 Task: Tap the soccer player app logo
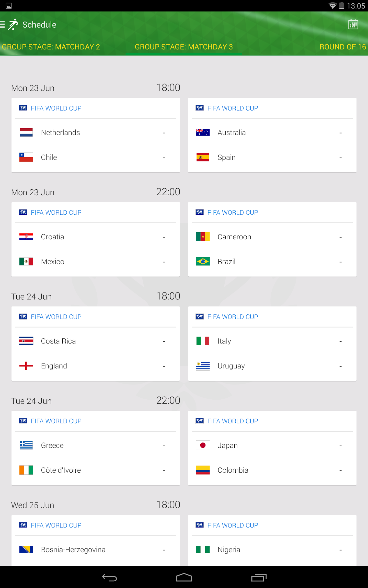tap(13, 24)
